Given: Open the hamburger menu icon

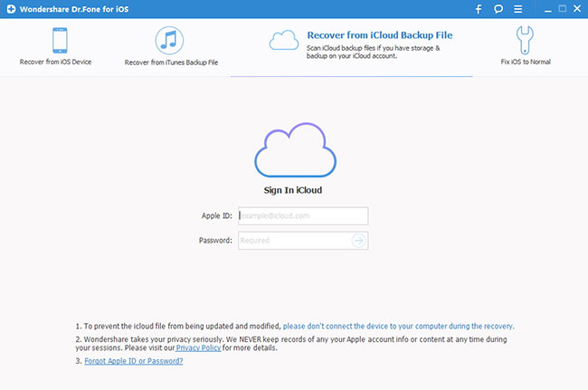Looking at the screenshot, I should [517, 9].
